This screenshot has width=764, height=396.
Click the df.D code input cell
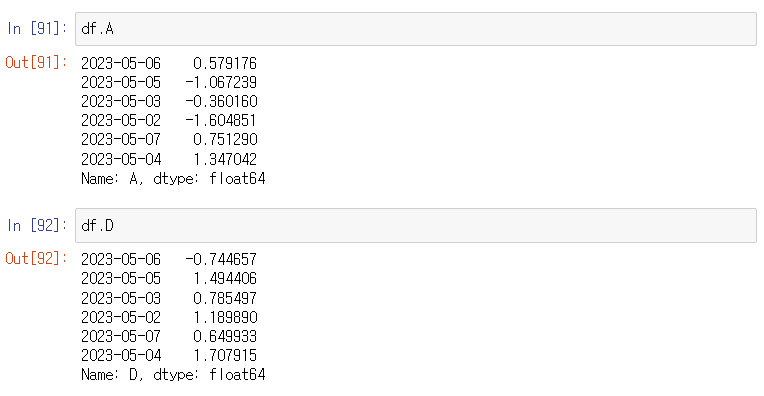click(x=416, y=226)
